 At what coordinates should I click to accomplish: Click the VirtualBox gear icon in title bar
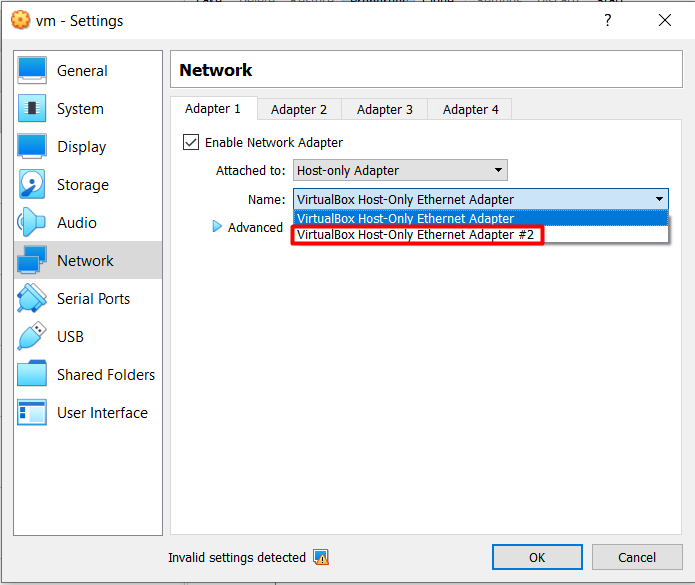pos(20,20)
